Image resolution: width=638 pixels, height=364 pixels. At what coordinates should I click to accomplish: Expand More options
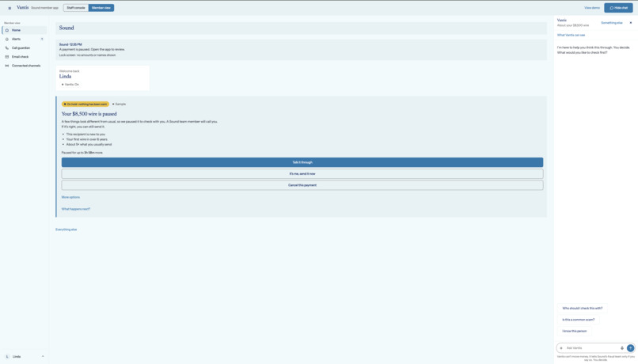click(x=70, y=197)
